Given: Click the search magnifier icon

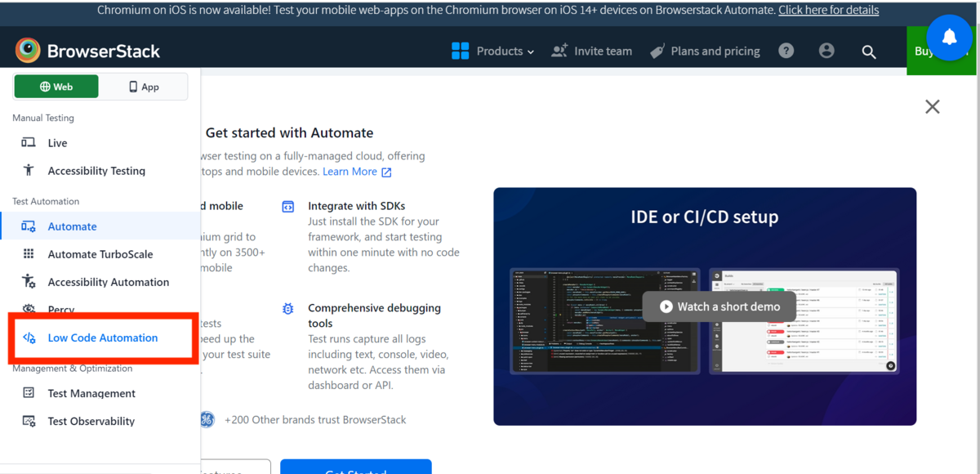Looking at the screenshot, I should tap(869, 51).
